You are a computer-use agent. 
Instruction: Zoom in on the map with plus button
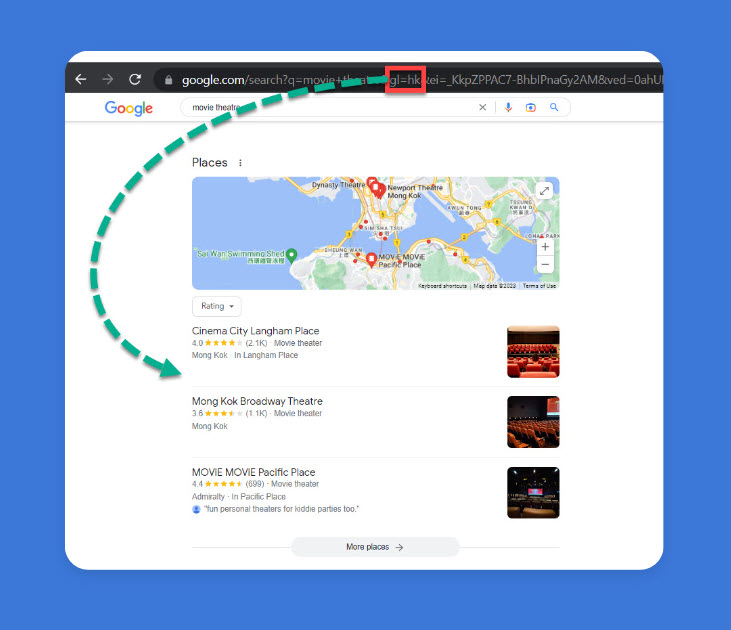pos(545,247)
